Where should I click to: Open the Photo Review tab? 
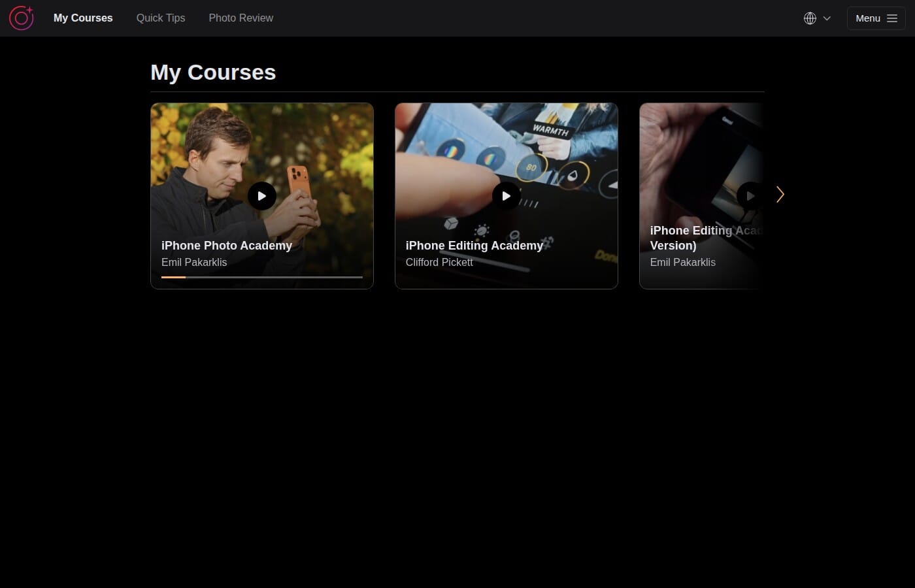241,18
